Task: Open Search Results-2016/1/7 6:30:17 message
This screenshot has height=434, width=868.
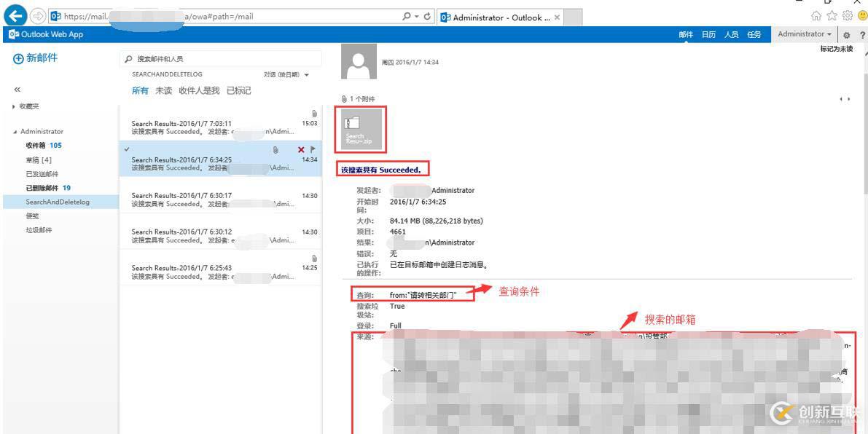Action: point(220,195)
